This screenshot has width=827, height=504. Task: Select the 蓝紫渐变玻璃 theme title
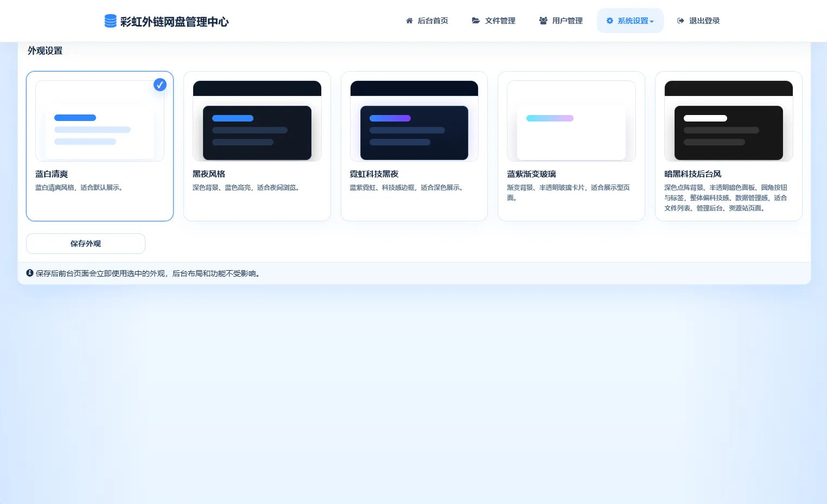pos(532,174)
